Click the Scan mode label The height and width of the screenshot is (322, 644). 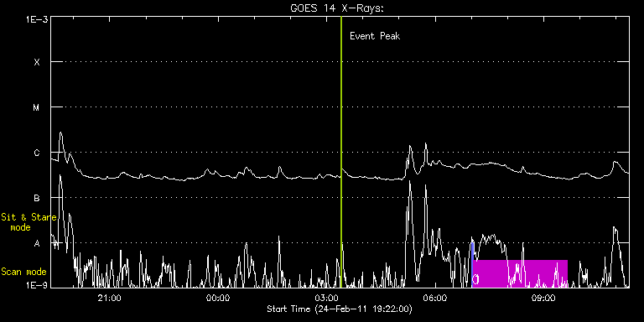tap(23, 272)
